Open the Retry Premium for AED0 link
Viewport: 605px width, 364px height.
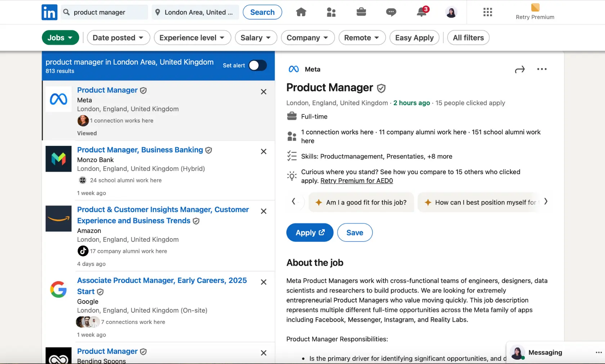pos(357,181)
